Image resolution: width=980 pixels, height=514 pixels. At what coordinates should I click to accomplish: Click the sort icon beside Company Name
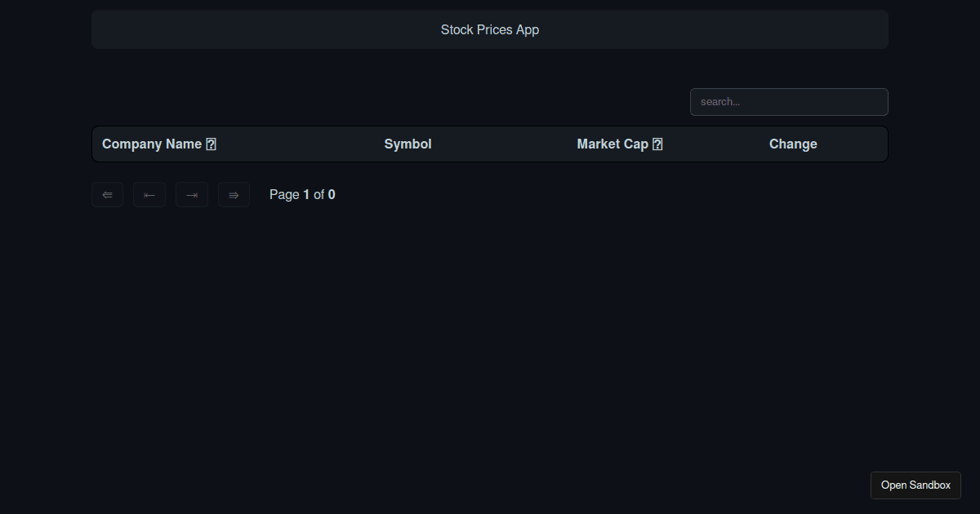pos(212,144)
